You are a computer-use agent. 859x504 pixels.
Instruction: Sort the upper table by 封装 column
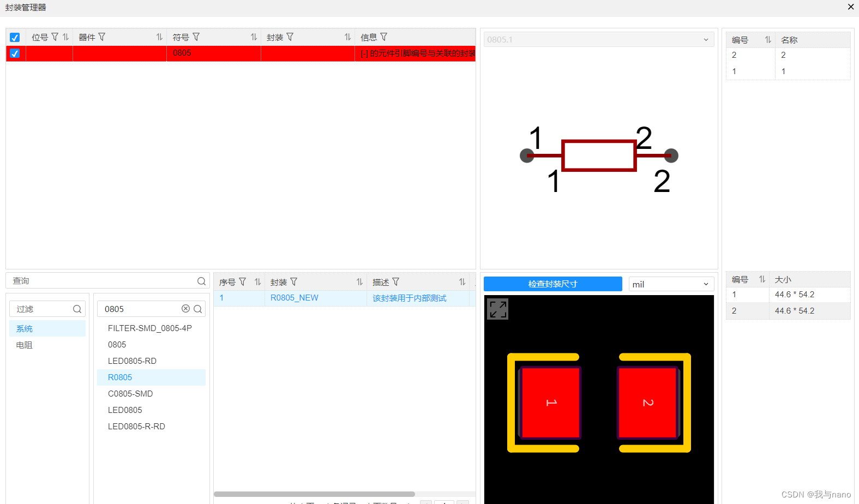tap(347, 37)
